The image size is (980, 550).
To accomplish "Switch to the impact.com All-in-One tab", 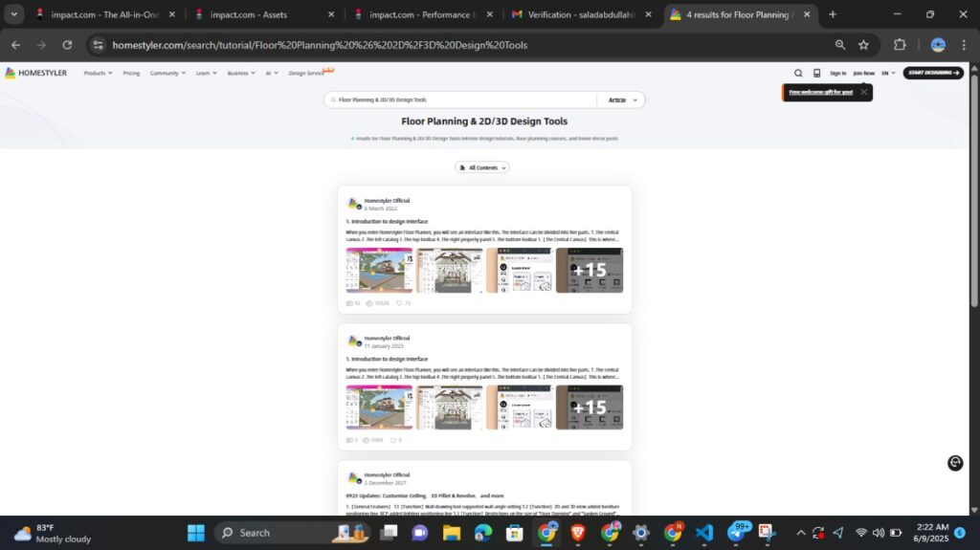I will 105,14.
